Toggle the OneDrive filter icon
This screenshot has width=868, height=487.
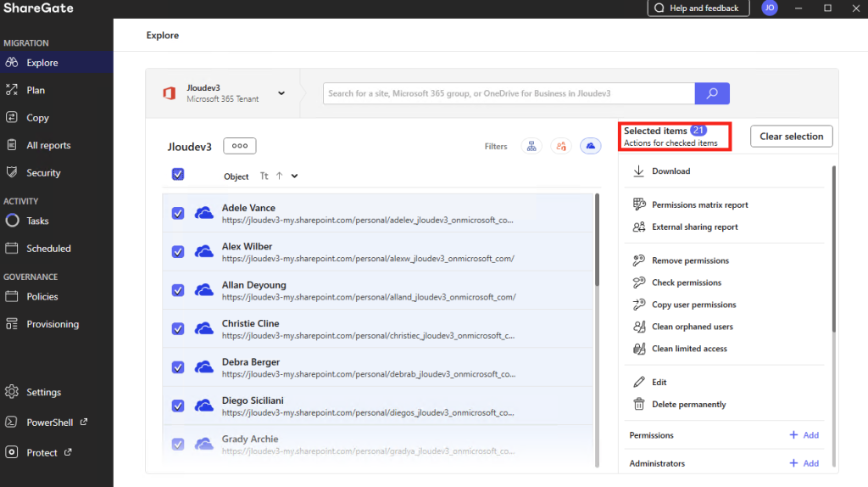[591, 146]
